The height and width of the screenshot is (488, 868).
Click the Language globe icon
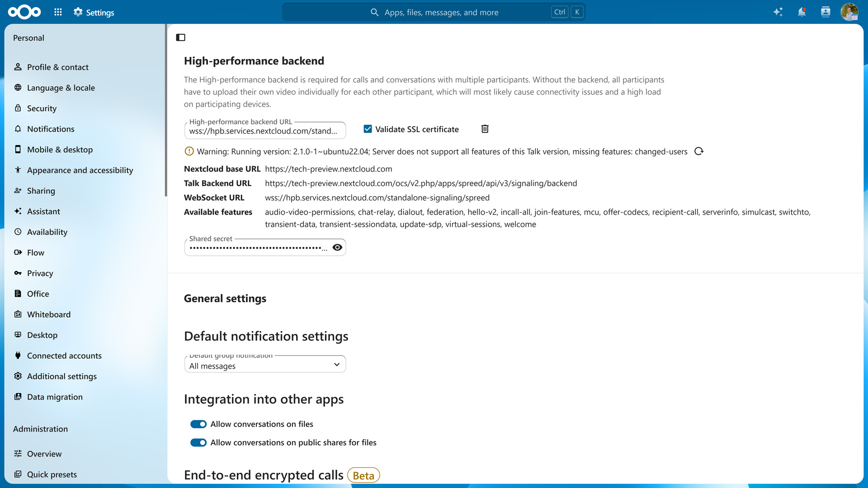[x=18, y=88]
